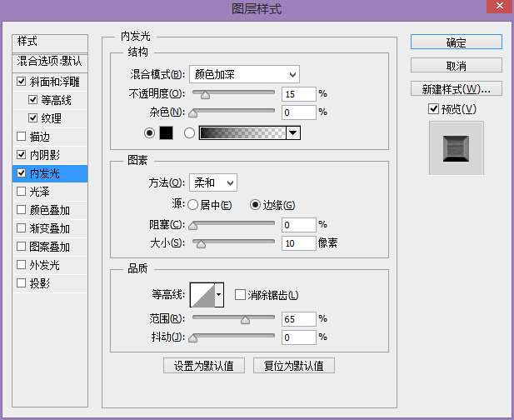This screenshot has height=420, width=514.
Task: Click the 新建样式 button
Action: tap(456, 88)
